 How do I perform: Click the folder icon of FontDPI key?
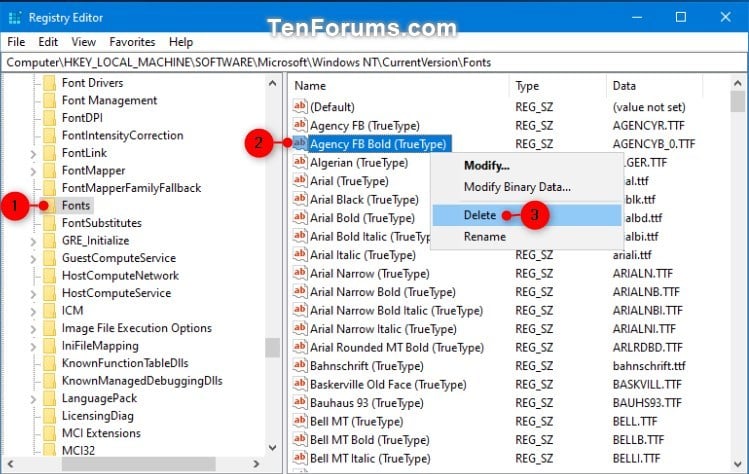[49, 118]
